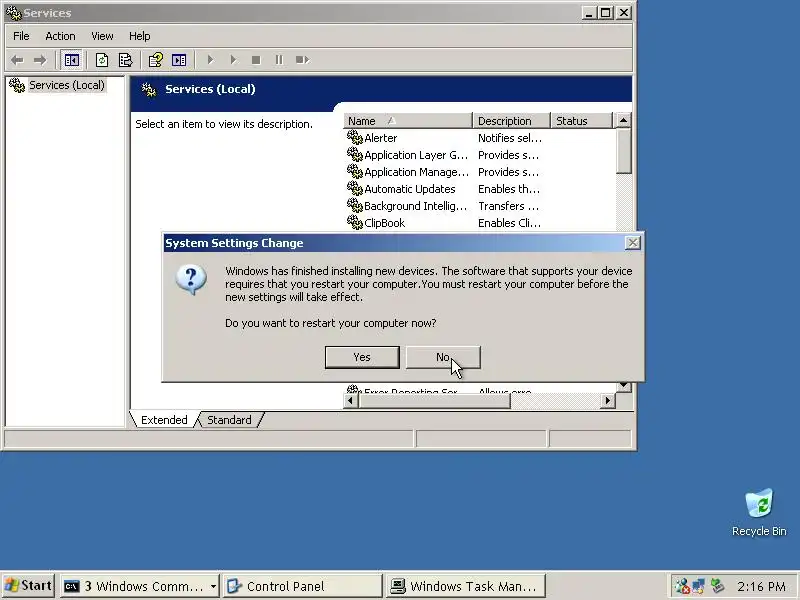Click No to decline restart
The image size is (800, 600).
pos(443,357)
